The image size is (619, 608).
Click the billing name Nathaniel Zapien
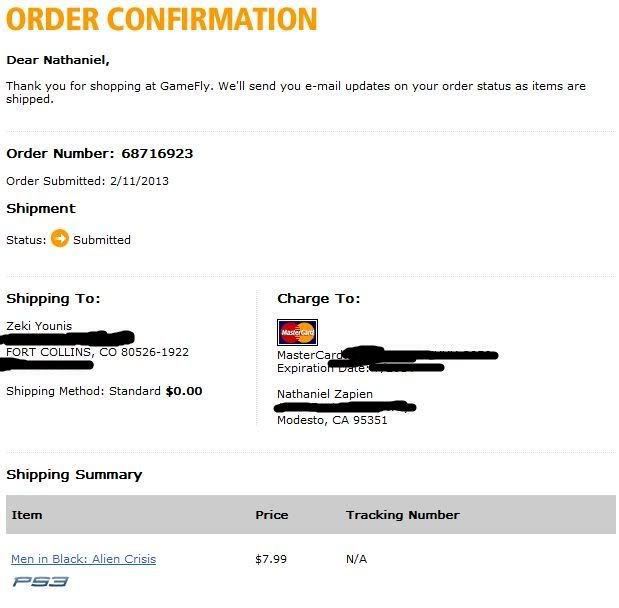tap(325, 394)
